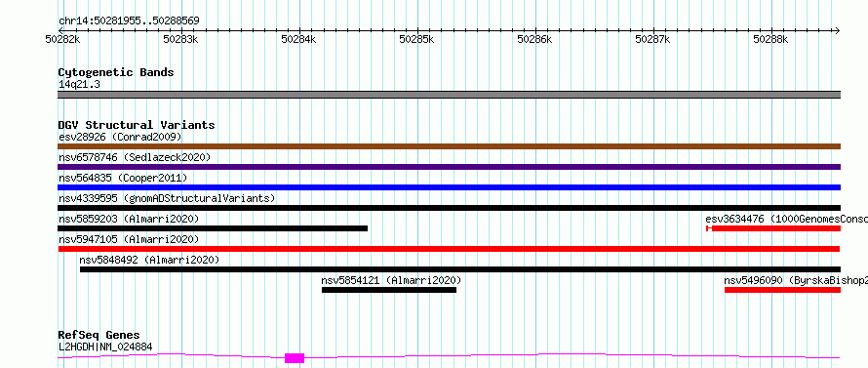Open the esv3634476 1000Genomes label
Screen dimensions: 868x368
coord(787,219)
